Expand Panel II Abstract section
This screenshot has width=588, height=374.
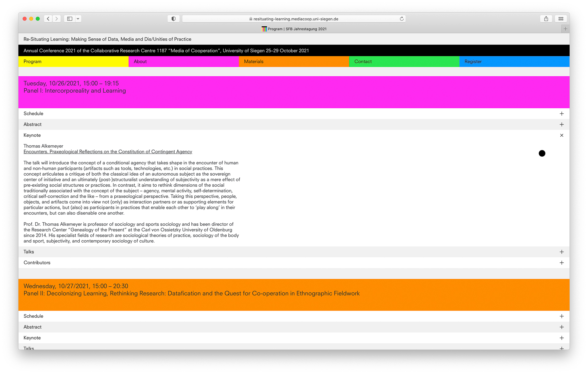[294, 327]
